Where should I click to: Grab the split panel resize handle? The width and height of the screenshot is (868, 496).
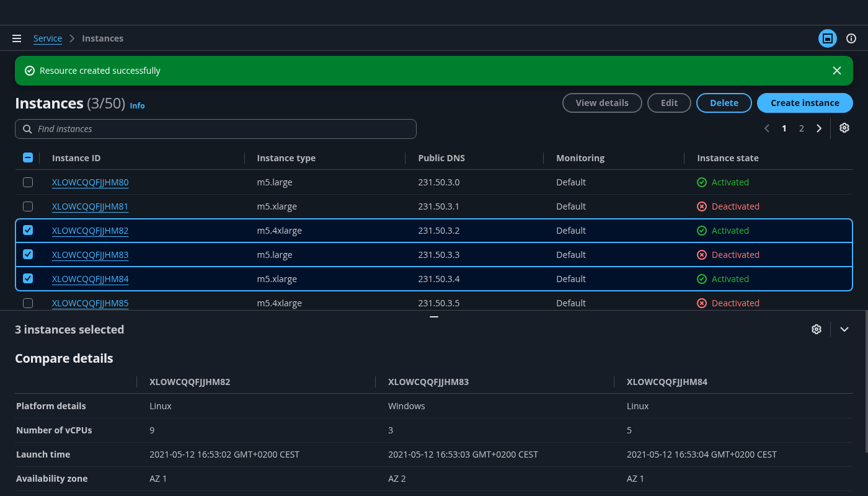[434, 317]
